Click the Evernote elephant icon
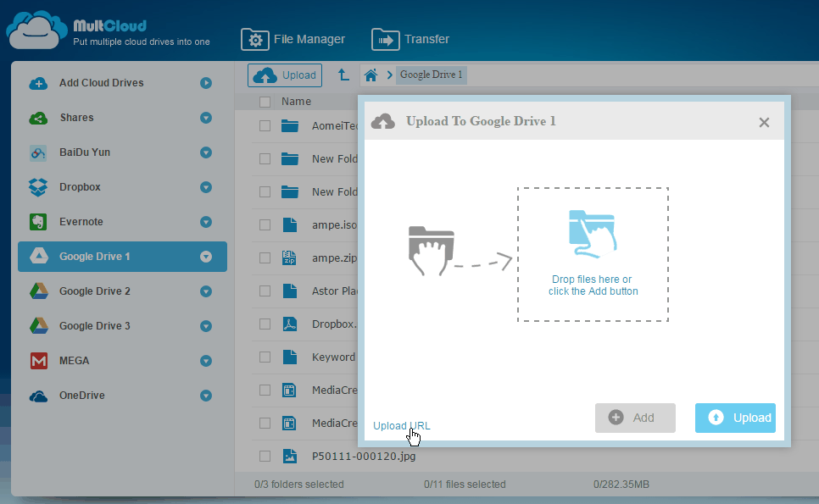Image resolution: width=819 pixels, height=504 pixels. (38, 222)
